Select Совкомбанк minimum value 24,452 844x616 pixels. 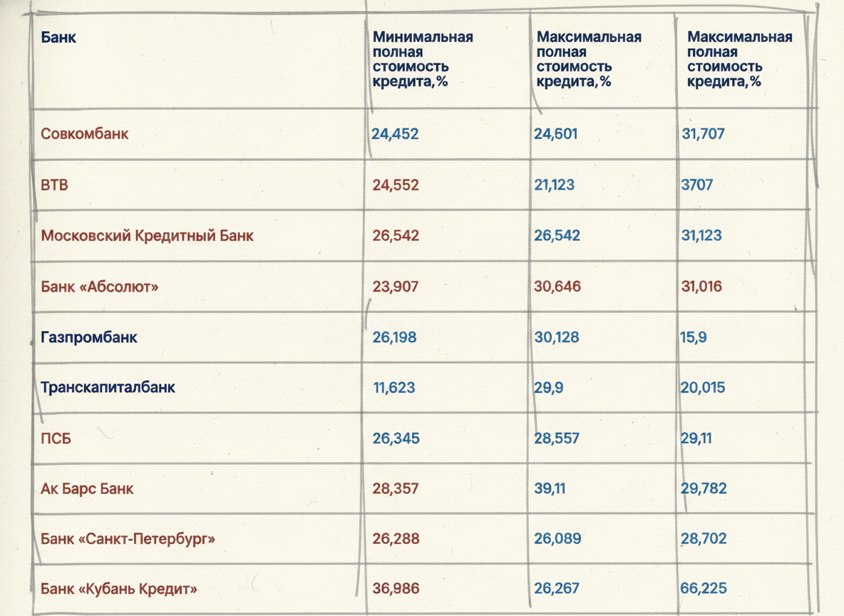pyautogui.click(x=395, y=133)
